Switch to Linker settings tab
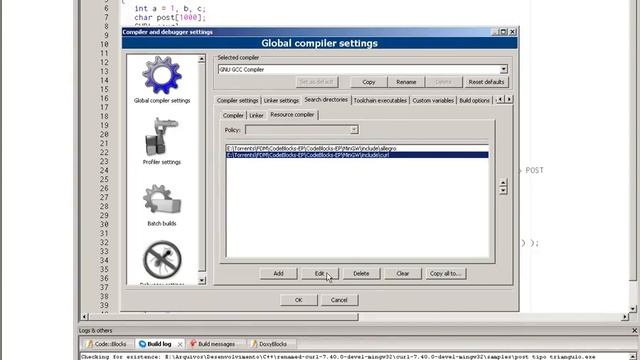 (281, 100)
